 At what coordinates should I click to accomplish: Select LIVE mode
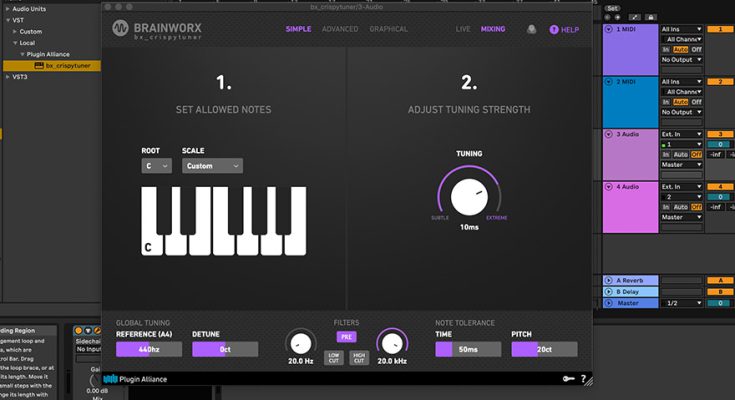pyautogui.click(x=463, y=30)
